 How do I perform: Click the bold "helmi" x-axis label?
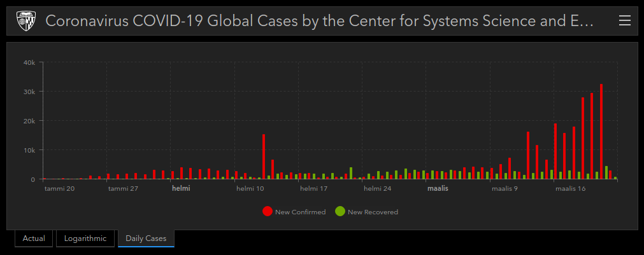(x=181, y=189)
